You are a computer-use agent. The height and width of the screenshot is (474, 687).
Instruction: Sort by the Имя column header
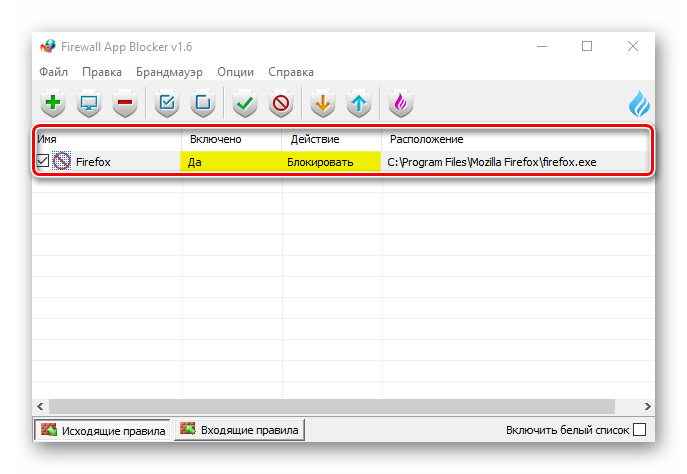click(x=108, y=139)
